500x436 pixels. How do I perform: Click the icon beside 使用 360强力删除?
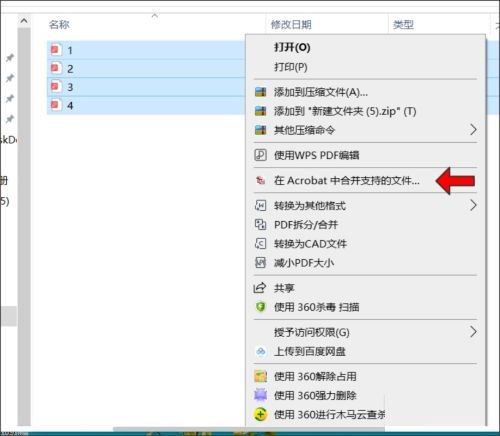pos(260,395)
